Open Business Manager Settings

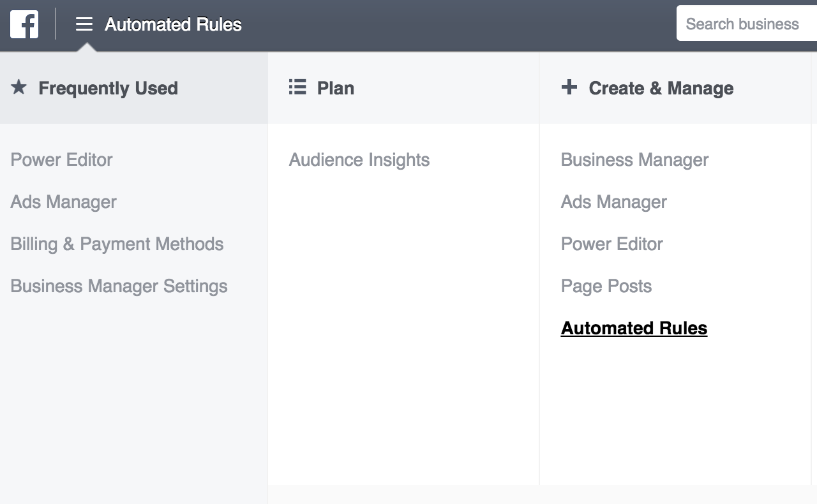point(119,286)
